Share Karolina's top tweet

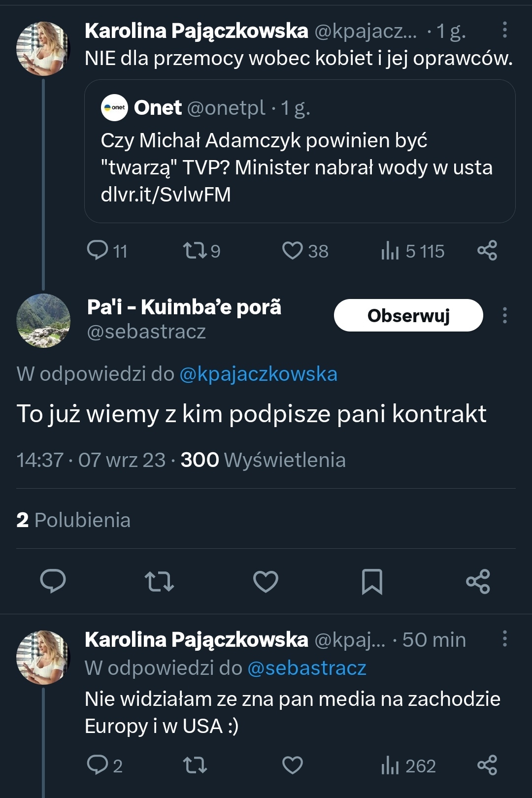[487, 250]
